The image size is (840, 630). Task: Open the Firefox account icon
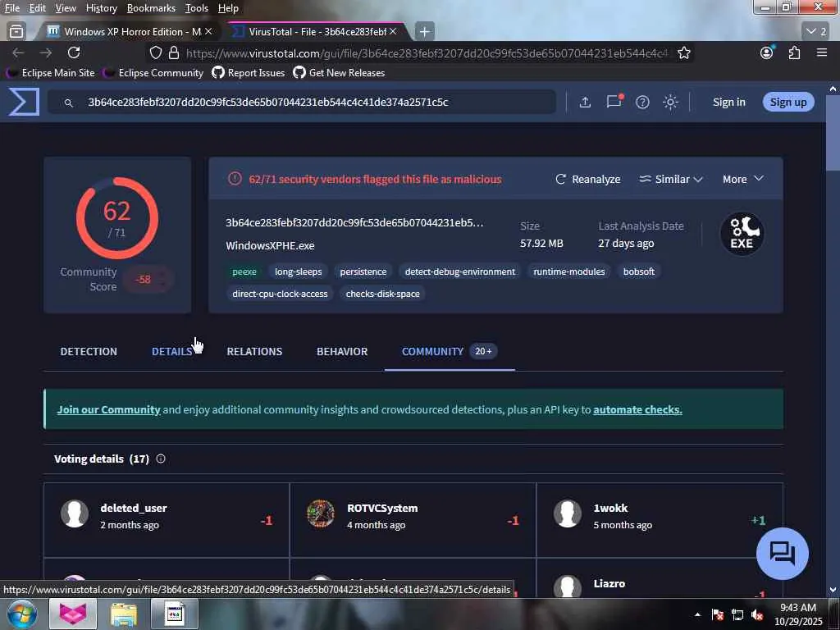tap(767, 52)
